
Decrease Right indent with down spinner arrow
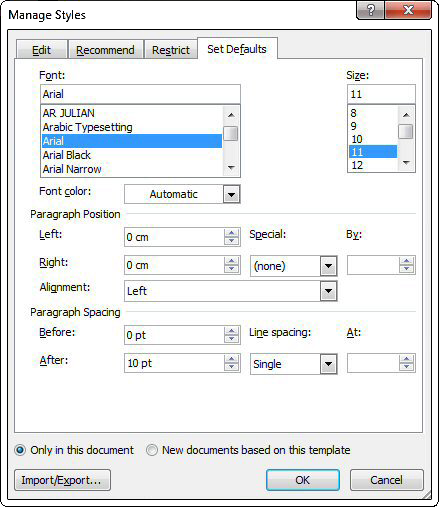[231, 268]
